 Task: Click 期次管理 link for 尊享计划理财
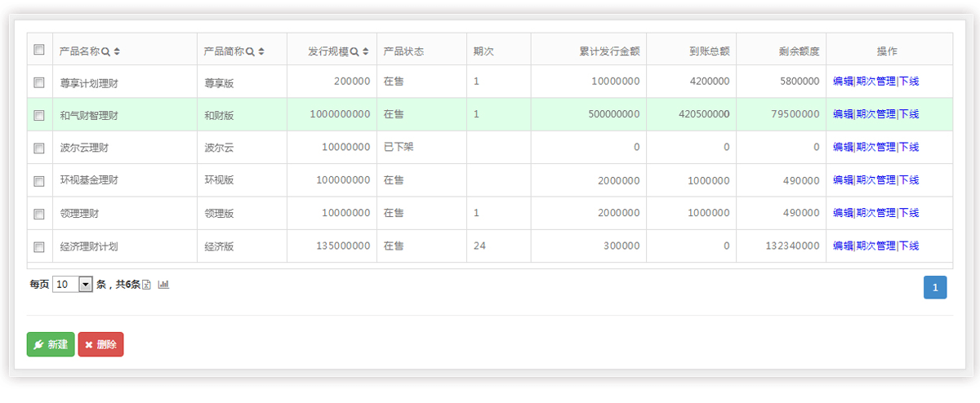point(875,82)
